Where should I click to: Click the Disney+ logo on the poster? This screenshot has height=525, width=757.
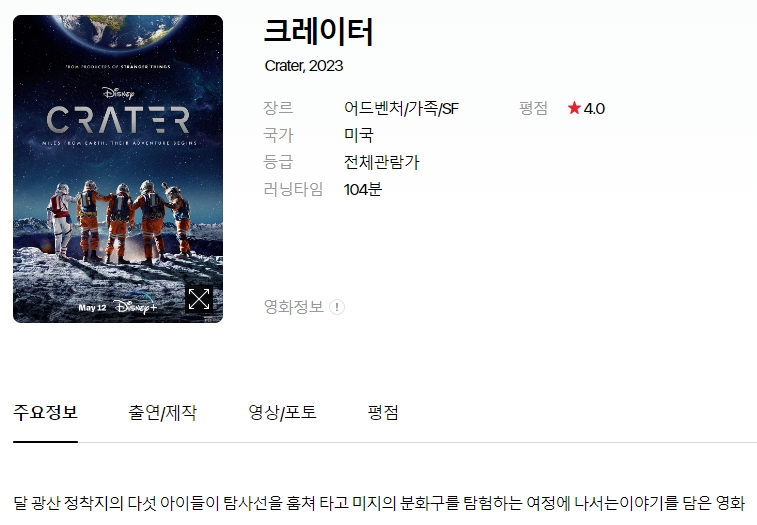[x=135, y=306]
